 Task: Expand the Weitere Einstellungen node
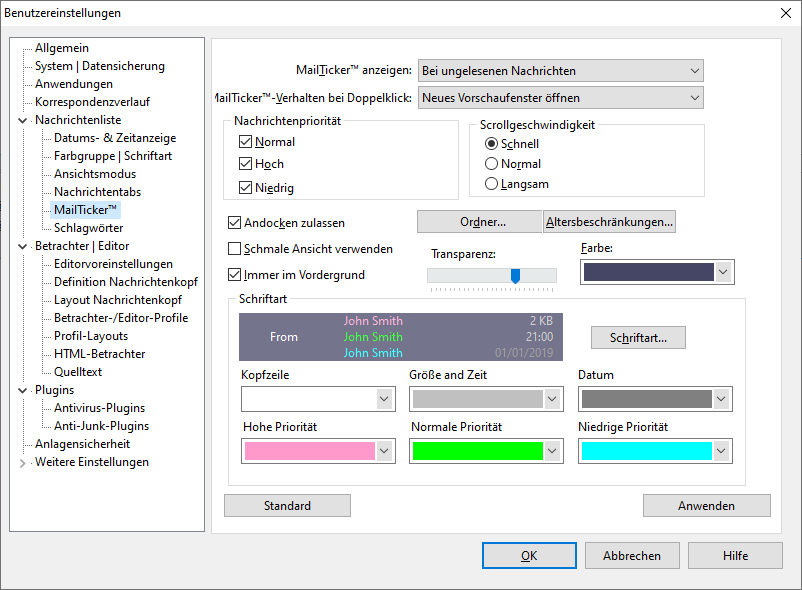[23, 463]
